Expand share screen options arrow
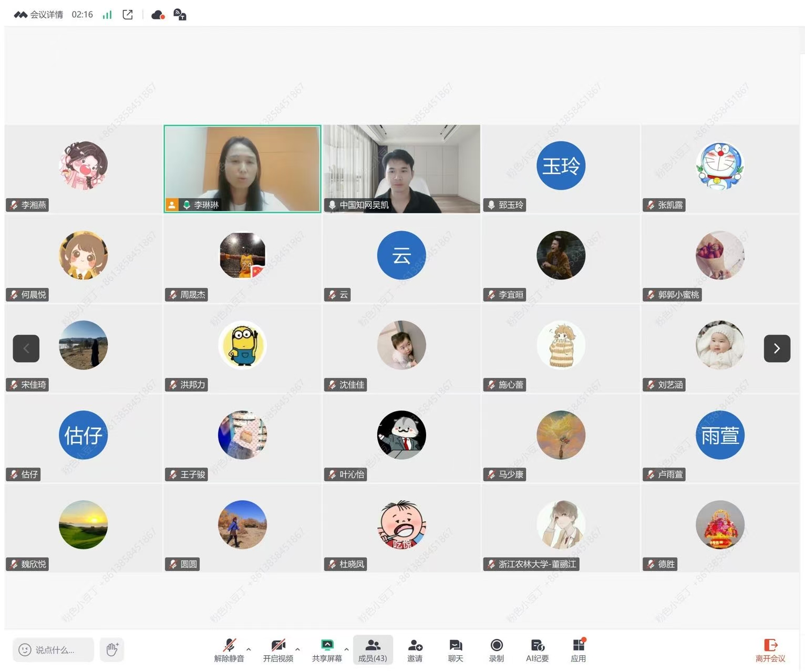 [x=346, y=649]
